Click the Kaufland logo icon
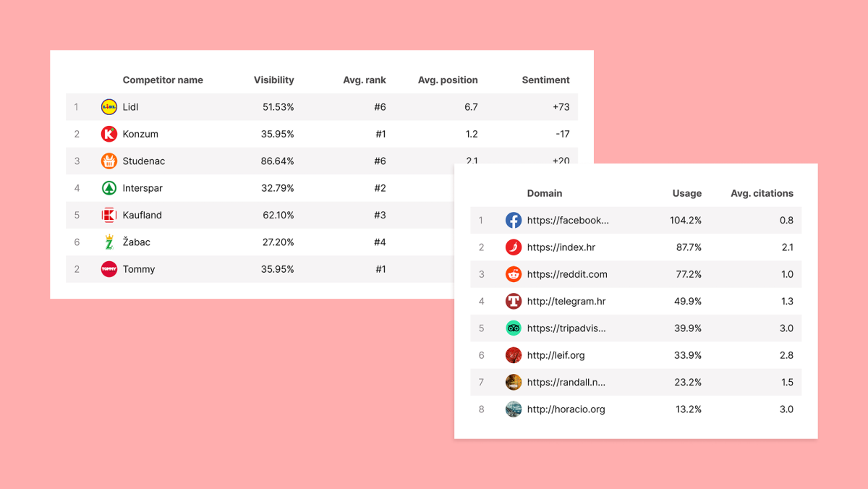The height and width of the screenshot is (489, 868). (x=109, y=215)
